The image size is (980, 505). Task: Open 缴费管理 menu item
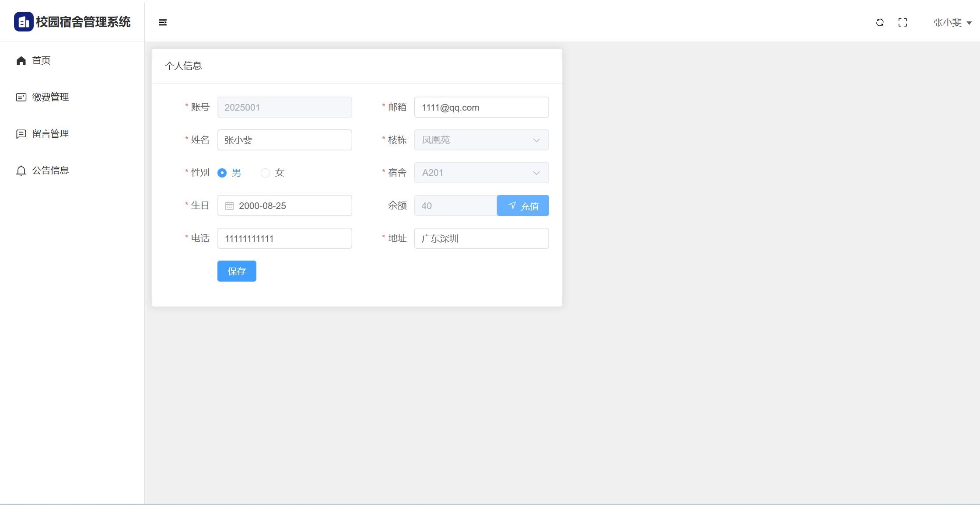(50, 97)
